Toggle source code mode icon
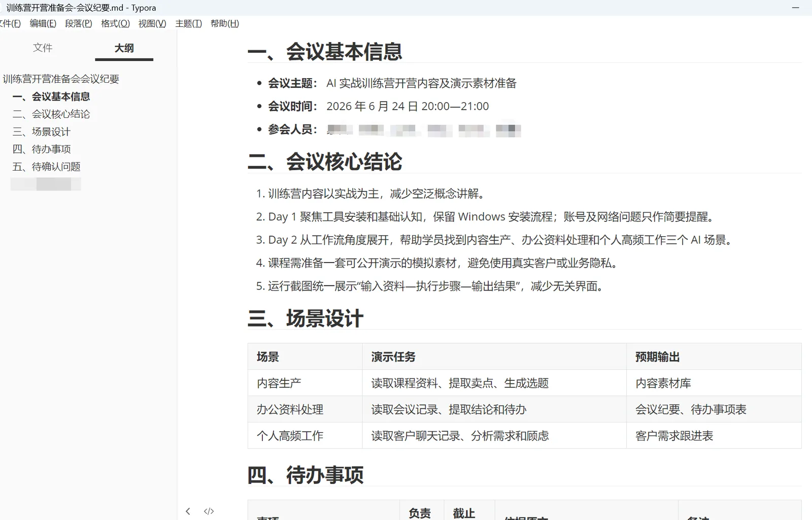812x520 pixels. 209,511
